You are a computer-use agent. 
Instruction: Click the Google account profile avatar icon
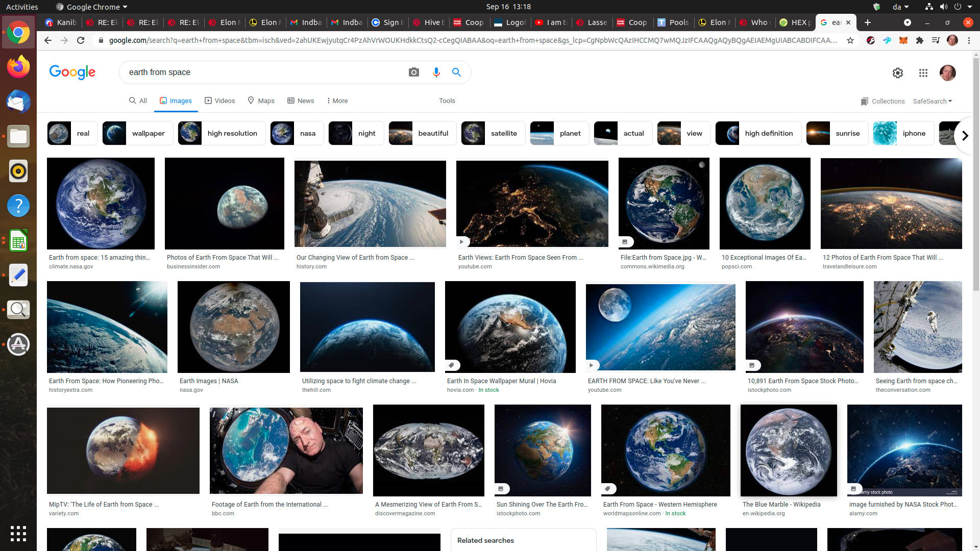coord(948,72)
